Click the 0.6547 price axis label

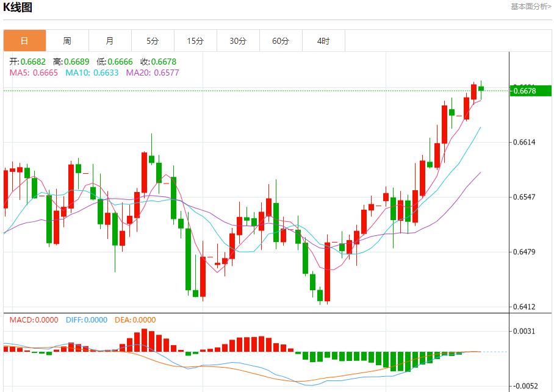coord(524,197)
